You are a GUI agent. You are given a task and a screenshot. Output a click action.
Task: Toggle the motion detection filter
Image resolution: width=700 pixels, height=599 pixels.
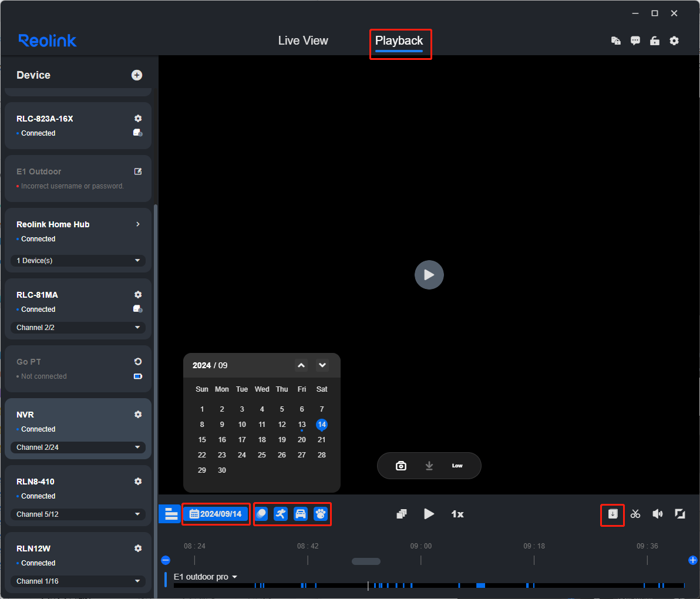tap(261, 514)
